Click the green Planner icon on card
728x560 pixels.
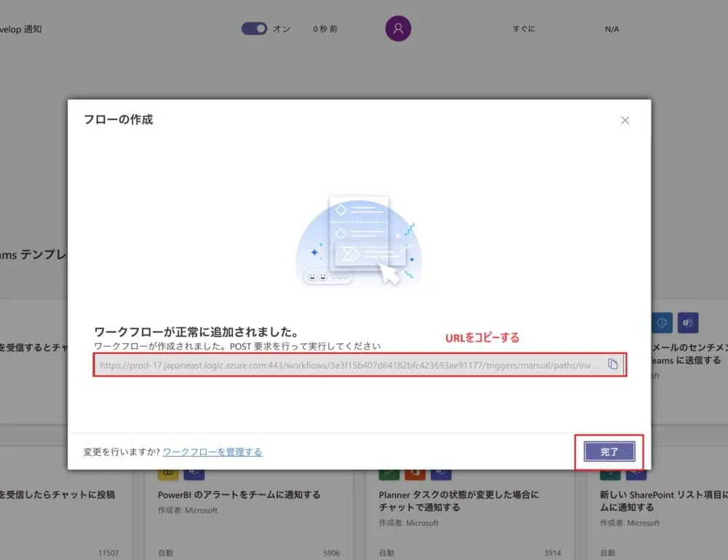coord(389,473)
